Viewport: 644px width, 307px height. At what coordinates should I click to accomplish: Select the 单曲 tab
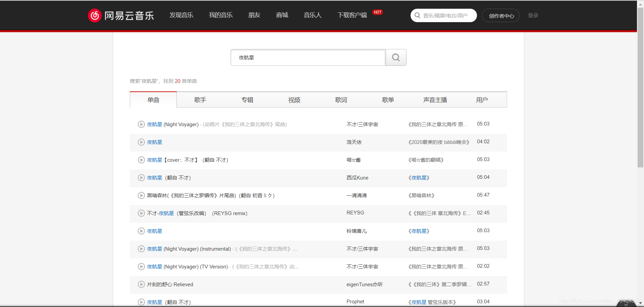click(x=153, y=100)
